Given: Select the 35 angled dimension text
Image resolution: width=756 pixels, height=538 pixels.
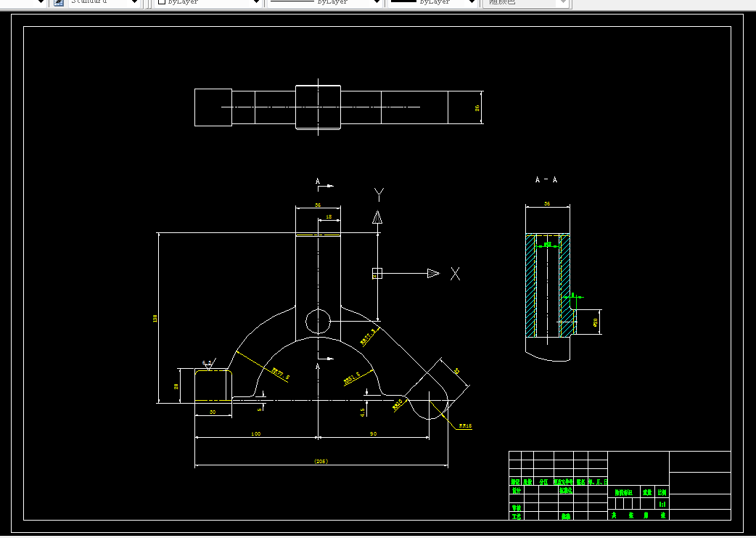Looking at the screenshot, I should coord(456,371).
